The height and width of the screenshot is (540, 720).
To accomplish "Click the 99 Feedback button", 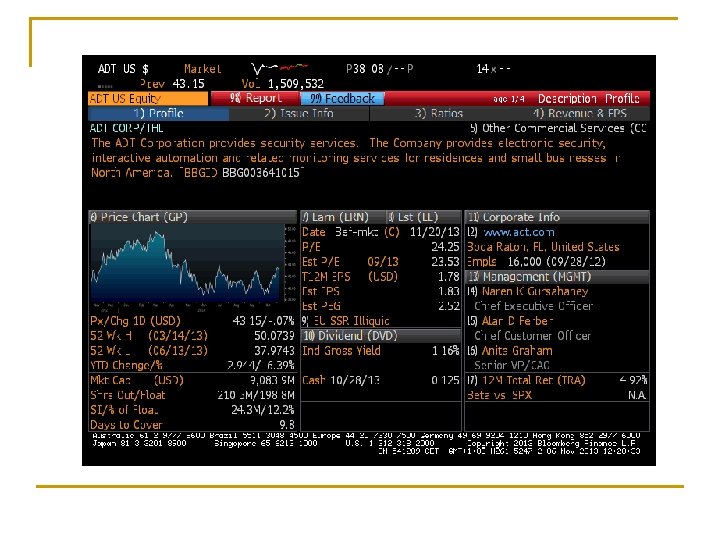I will point(342,98).
